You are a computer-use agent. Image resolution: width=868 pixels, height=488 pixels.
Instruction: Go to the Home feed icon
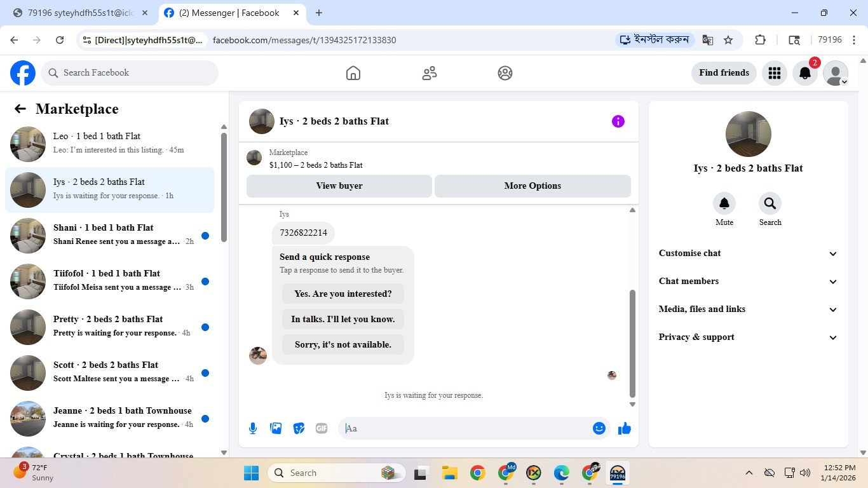coord(353,73)
